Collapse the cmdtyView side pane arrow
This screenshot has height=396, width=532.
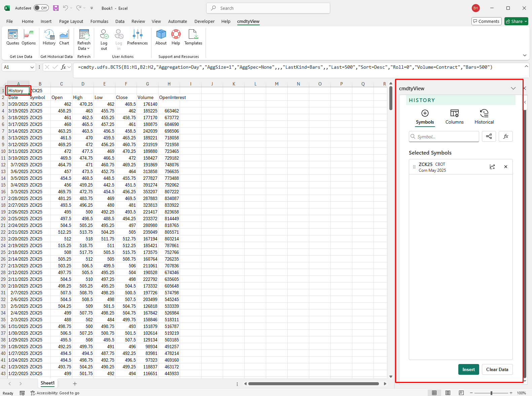[x=525, y=102]
